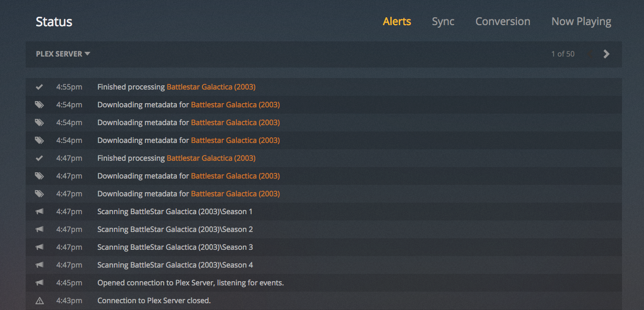Click the 1 of 50 page indicator
The width and height of the screenshot is (644, 310).
[x=562, y=54]
